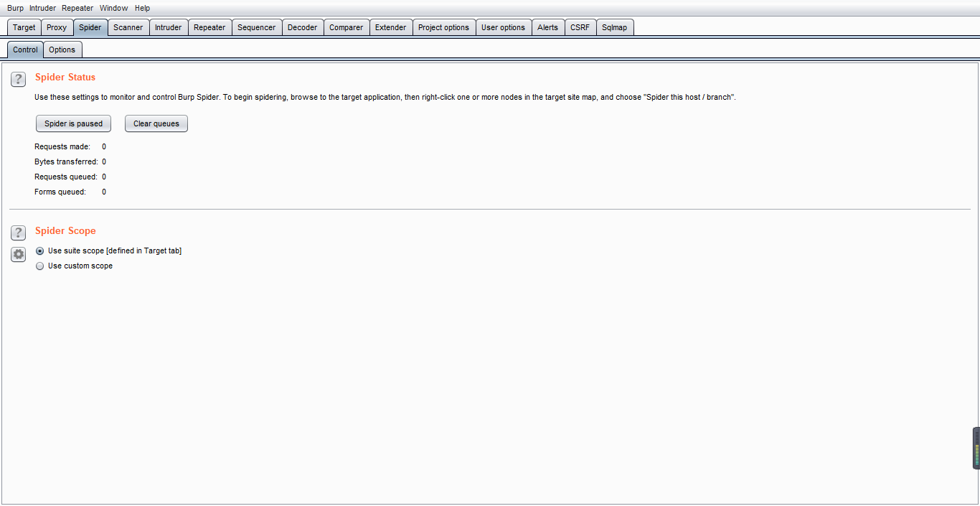Viewport: 980px width, 506px height.
Task: Click Spider Scope gear options icon
Action: pos(19,254)
